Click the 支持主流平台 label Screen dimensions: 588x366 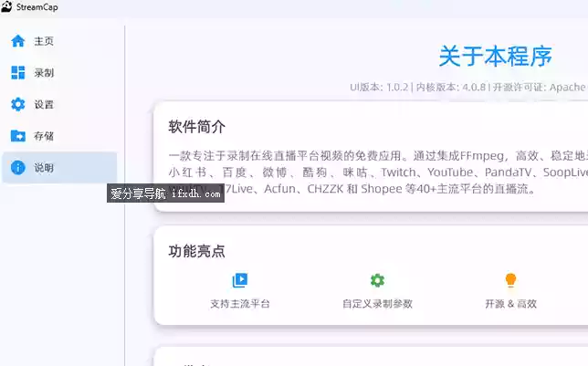[240, 304]
